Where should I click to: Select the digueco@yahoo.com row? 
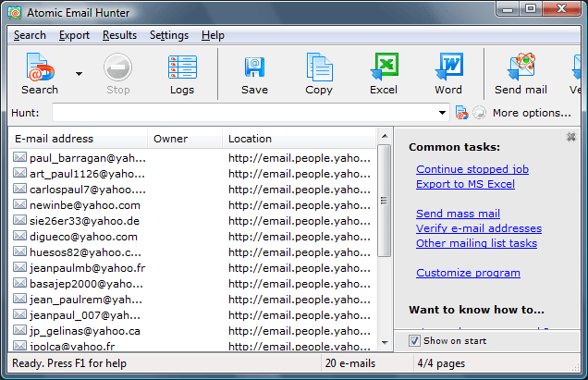pos(192,237)
